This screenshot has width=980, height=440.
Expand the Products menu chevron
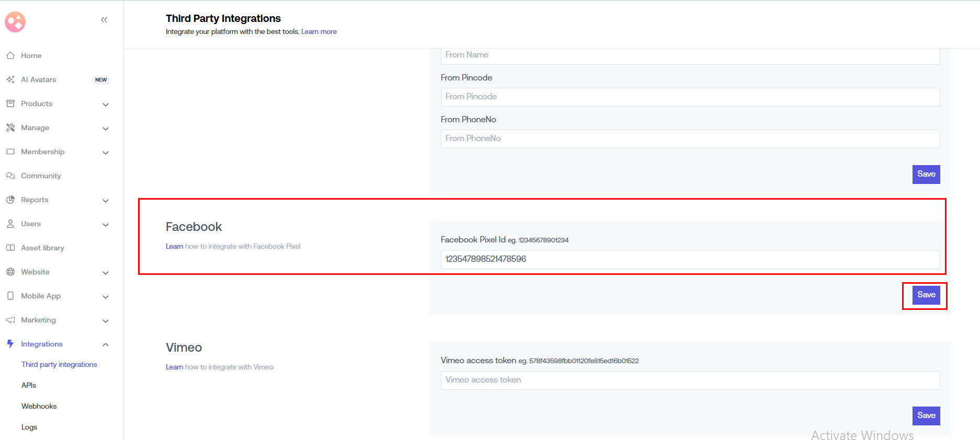[106, 105]
